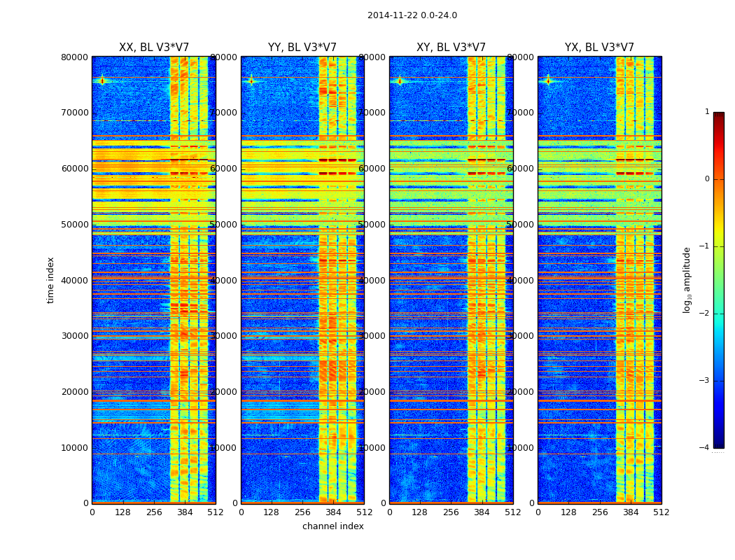This screenshot has width=735, height=560.
Task: Click colorbar tick label "−2"
Action: point(704,314)
